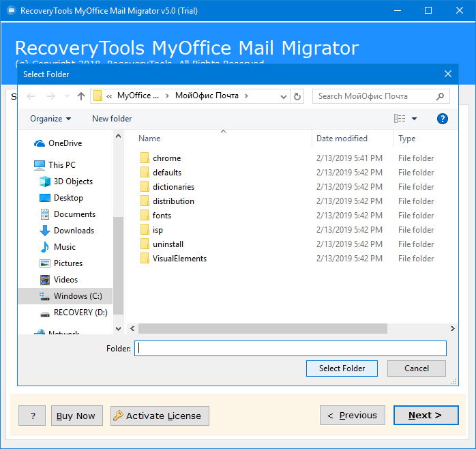
Task: Open the help question mark icon
Action: pyautogui.click(x=443, y=119)
